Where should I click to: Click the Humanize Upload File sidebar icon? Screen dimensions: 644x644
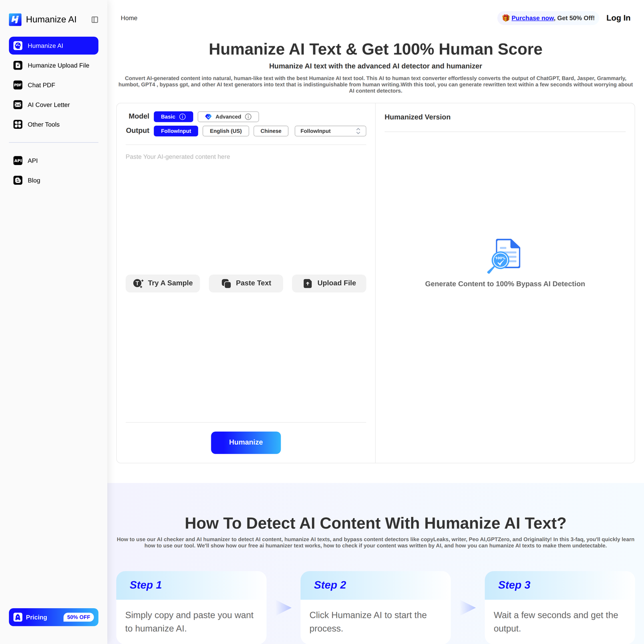pyautogui.click(x=18, y=65)
